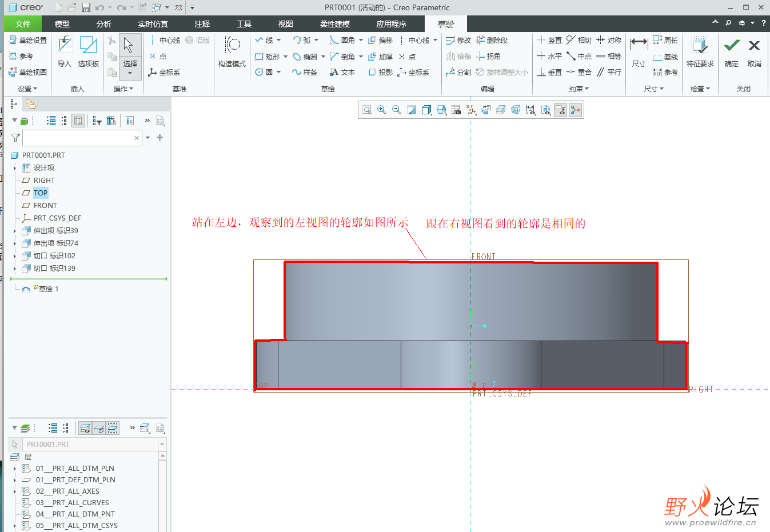Click the 拐角 corner tool

pyautogui.click(x=488, y=57)
